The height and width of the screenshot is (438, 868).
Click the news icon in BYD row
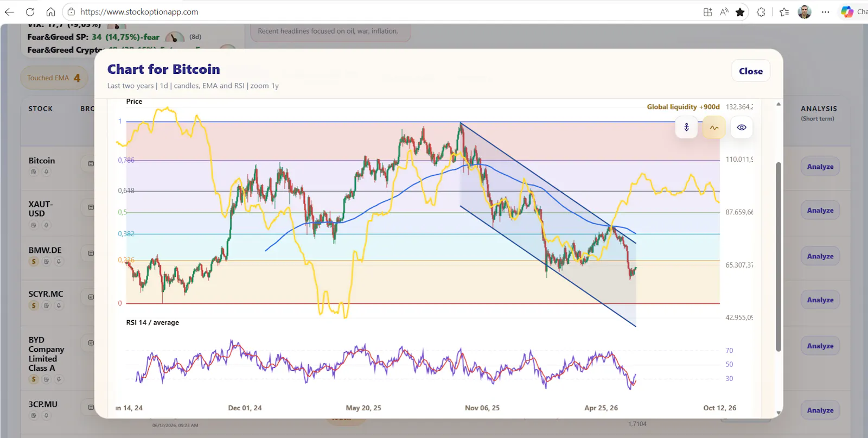coord(91,343)
